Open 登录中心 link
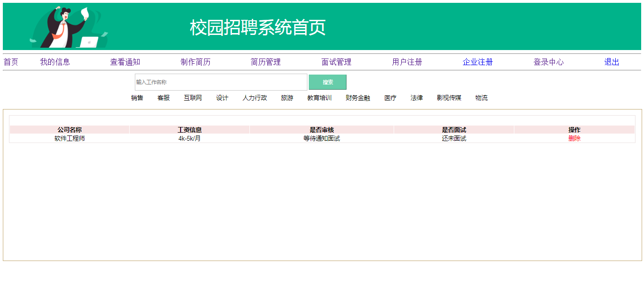The image size is (644, 295). 548,62
